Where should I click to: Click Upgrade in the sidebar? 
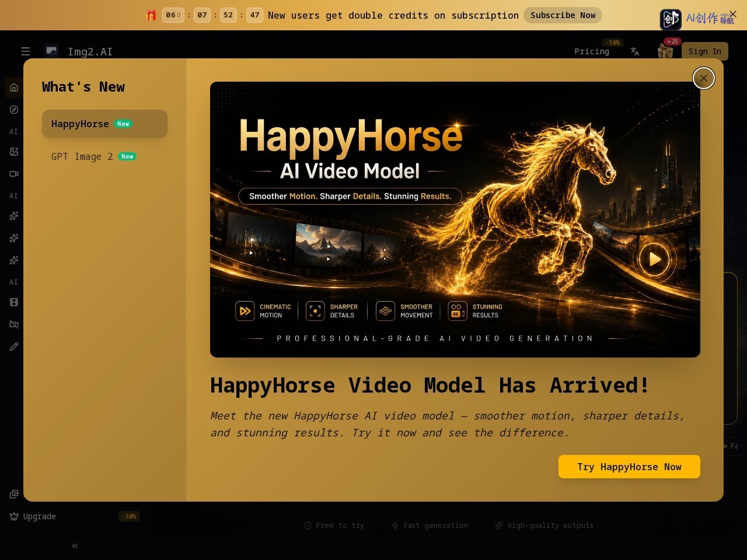(40, 516)
